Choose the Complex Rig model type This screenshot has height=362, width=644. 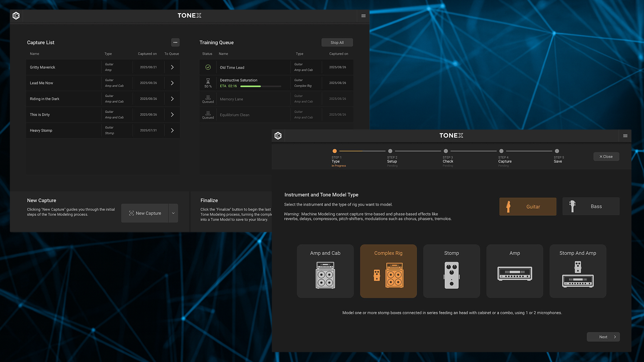tap(388, 271)
